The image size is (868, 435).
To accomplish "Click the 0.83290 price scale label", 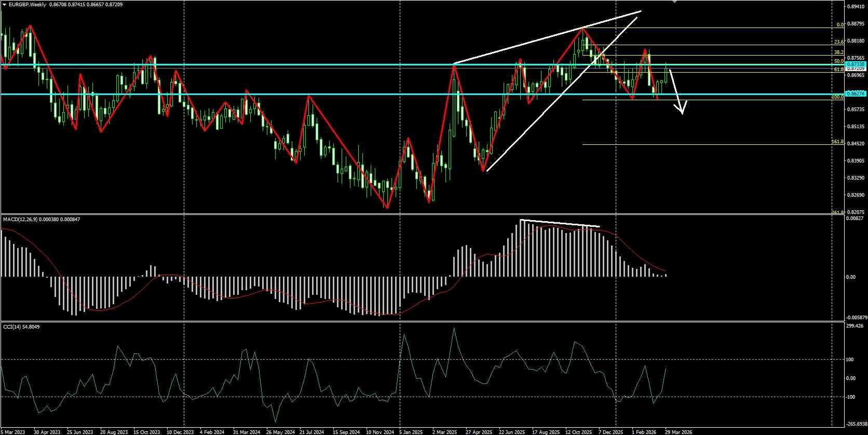I will click(856, 178).
